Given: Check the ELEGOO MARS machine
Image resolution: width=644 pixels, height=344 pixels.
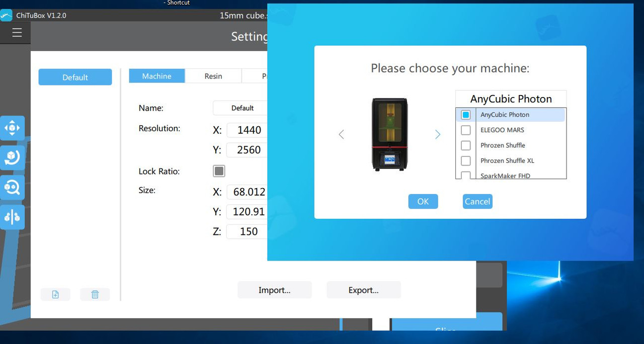Looking at the screenshot, I should coord(465,130).
